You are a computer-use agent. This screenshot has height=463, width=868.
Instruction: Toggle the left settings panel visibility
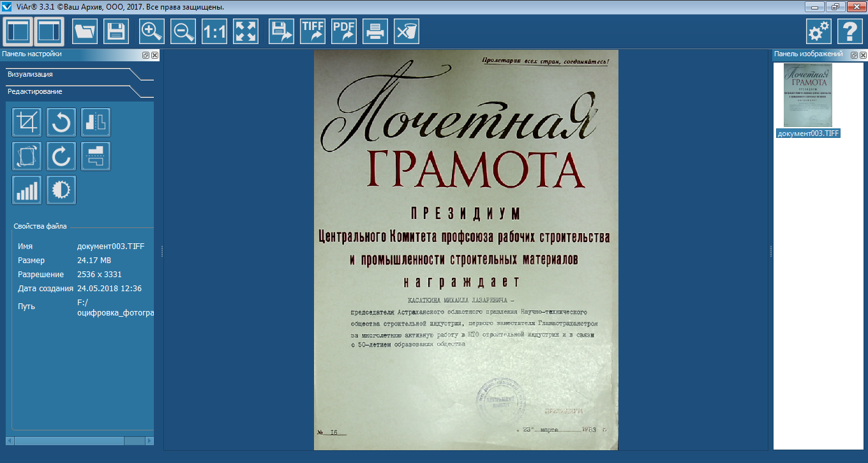[18, 31]
